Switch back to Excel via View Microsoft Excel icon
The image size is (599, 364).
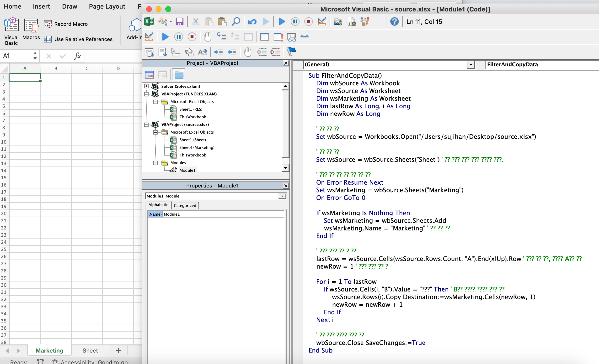(x=149, y=22)
